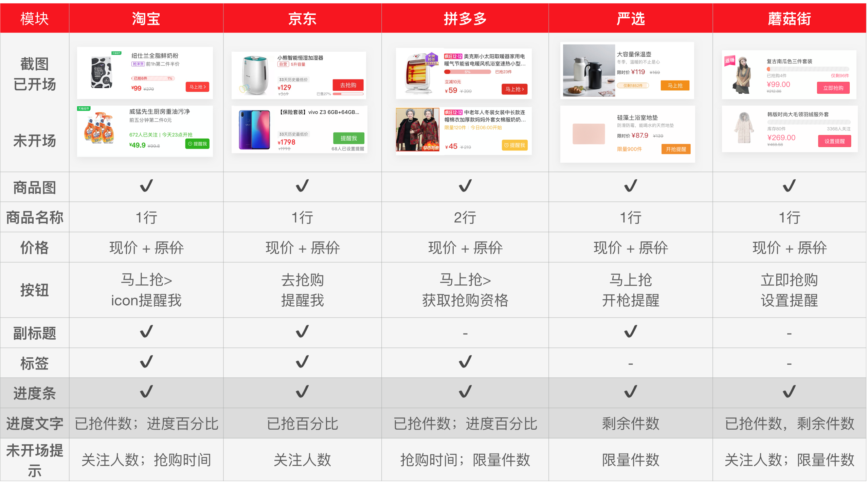Screen dimensions: 868x485
Task: Open the 韩版羽绒服外套 product image
Action: coord(744,128)
